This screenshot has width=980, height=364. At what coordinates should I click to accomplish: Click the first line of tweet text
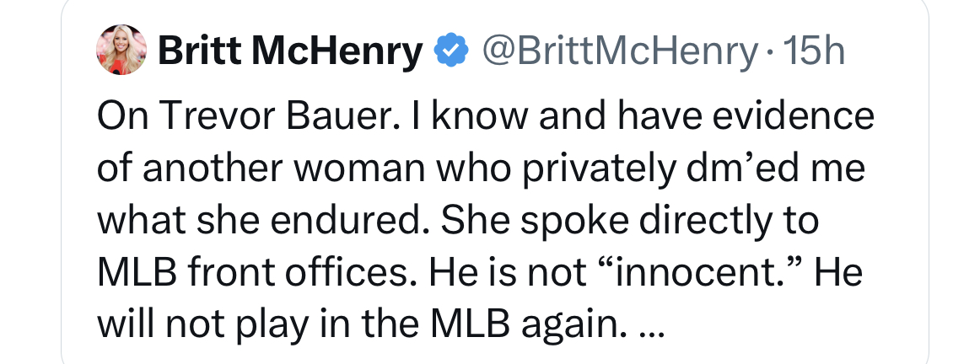485,115
